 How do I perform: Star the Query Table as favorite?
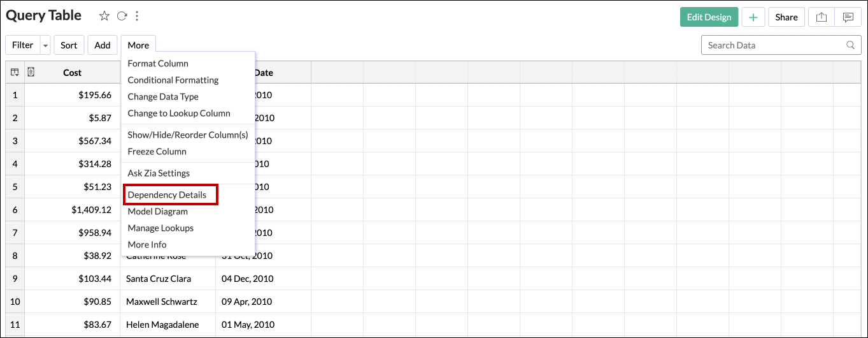[104, 17]
